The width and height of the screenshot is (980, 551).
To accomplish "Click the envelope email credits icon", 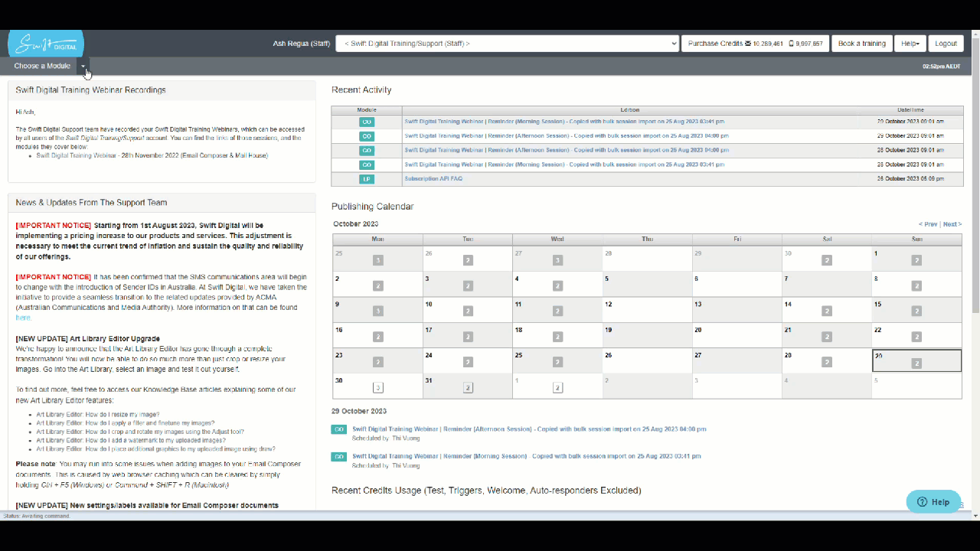I will tap(748, 44).
